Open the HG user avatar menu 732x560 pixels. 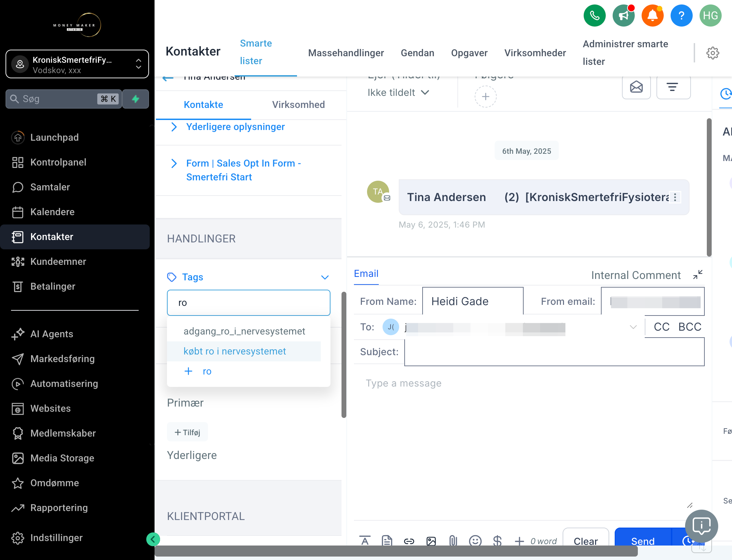click(x=710, y=16)
